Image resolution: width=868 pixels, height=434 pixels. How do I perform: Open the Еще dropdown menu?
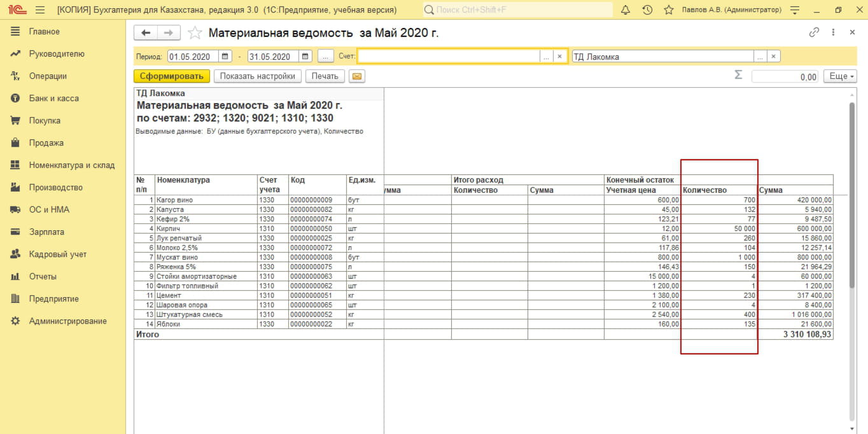[840, 76]
